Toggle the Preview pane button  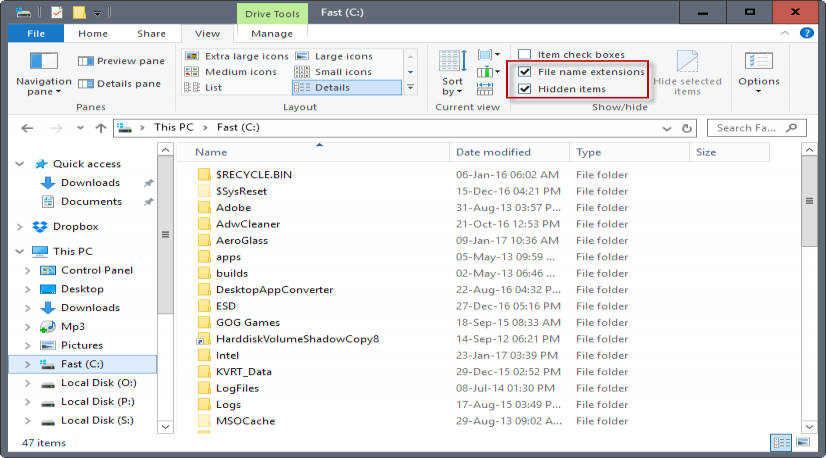[121, 61]
